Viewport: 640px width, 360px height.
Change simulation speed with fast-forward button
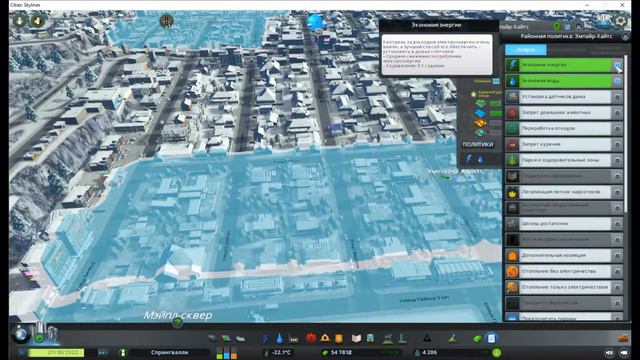pos(102,353)
